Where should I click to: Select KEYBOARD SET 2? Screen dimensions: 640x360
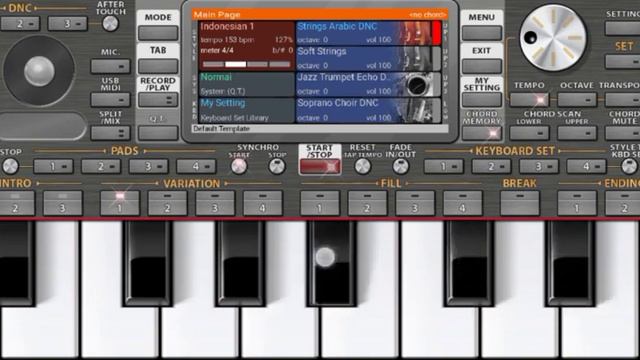pos(491,166)
